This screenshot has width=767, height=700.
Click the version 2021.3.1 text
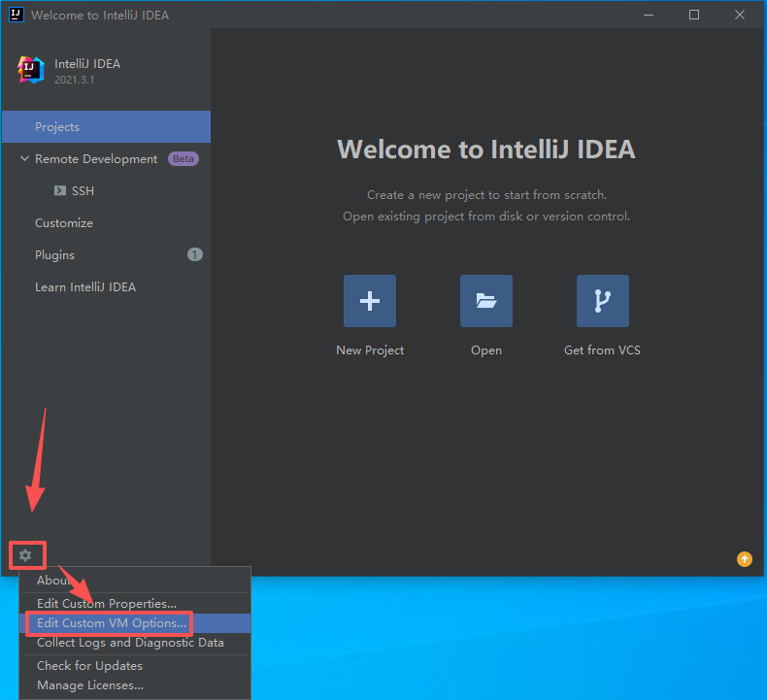(75, 80)
